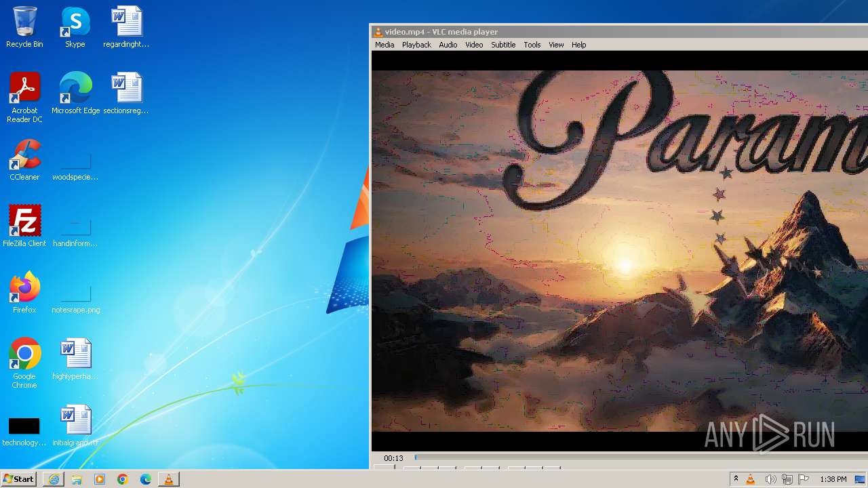Open VLC Help menu
The height and width of the screenshot is (488, 868).
pos(578,45)
